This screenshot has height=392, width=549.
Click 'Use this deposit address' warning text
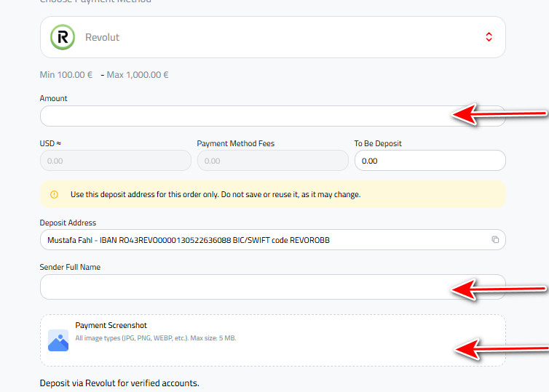pos(216,194)
